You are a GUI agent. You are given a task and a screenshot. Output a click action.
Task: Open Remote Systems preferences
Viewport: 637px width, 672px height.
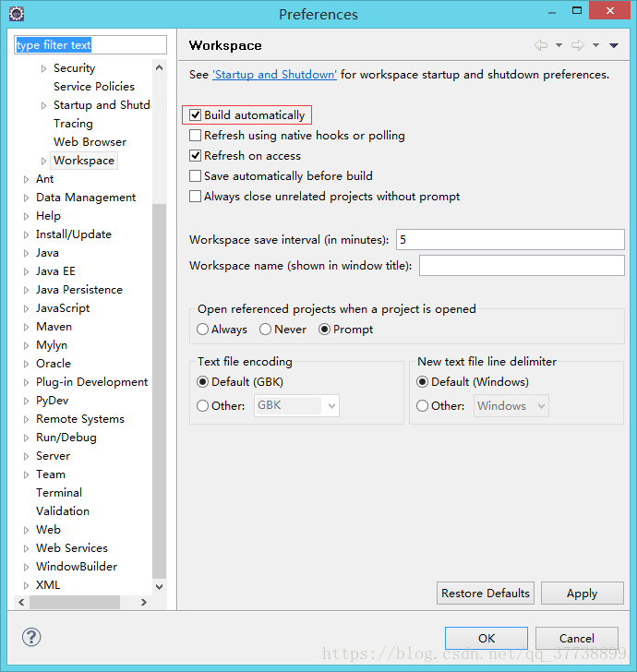coord(80,419)
